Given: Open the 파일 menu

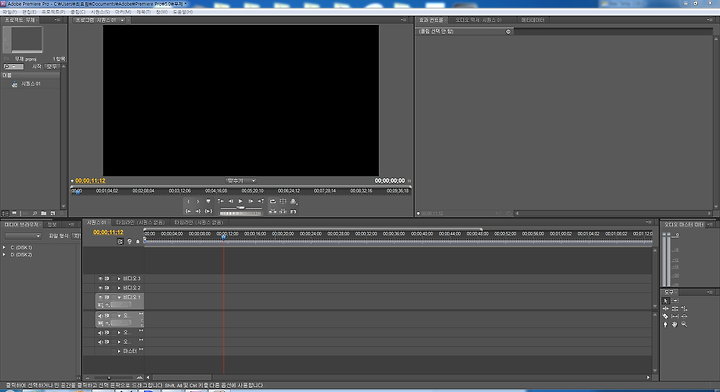Looking at the screenshot, I should 9,12.
